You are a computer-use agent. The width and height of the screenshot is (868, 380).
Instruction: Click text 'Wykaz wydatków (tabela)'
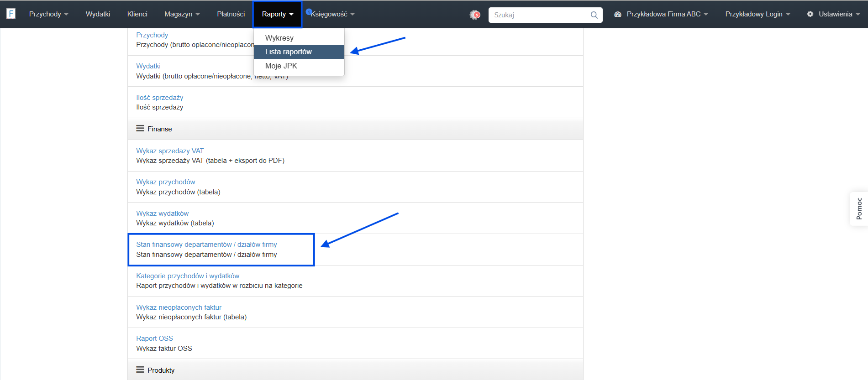click(x=175, y=223)
